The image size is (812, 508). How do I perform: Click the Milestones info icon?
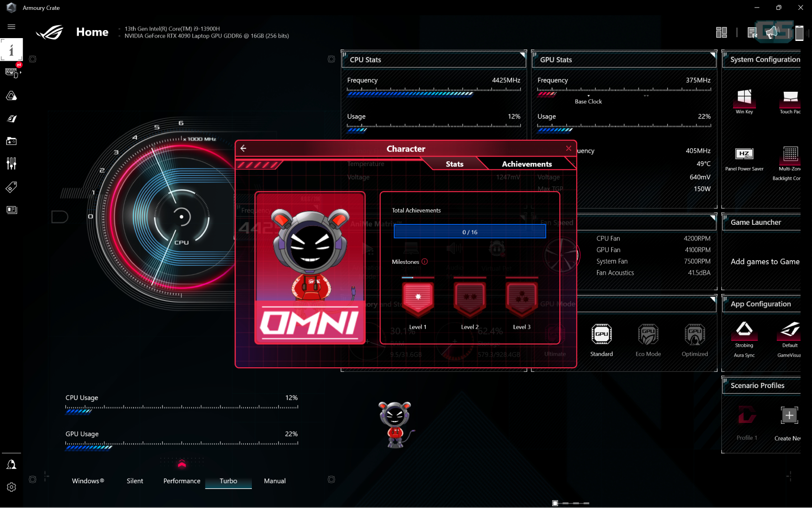pyautogui.click(x=425, y=262)
